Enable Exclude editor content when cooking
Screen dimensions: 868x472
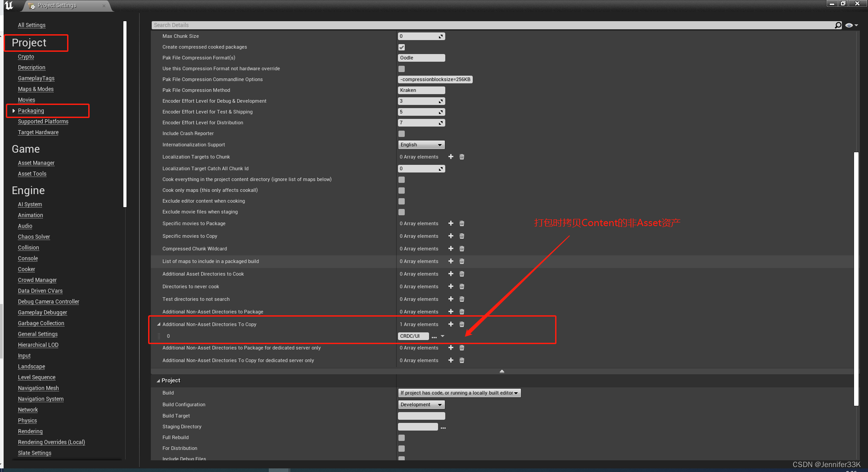click(402, 201)
